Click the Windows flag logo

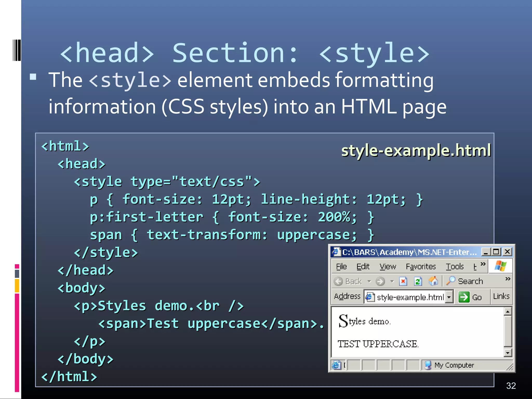point(500,266)
